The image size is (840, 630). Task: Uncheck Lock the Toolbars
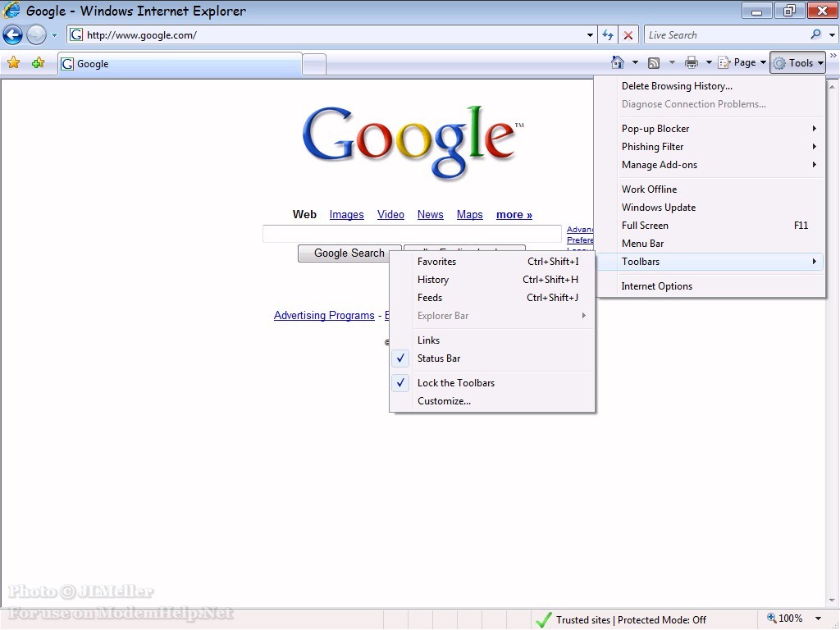pos(456,382)
